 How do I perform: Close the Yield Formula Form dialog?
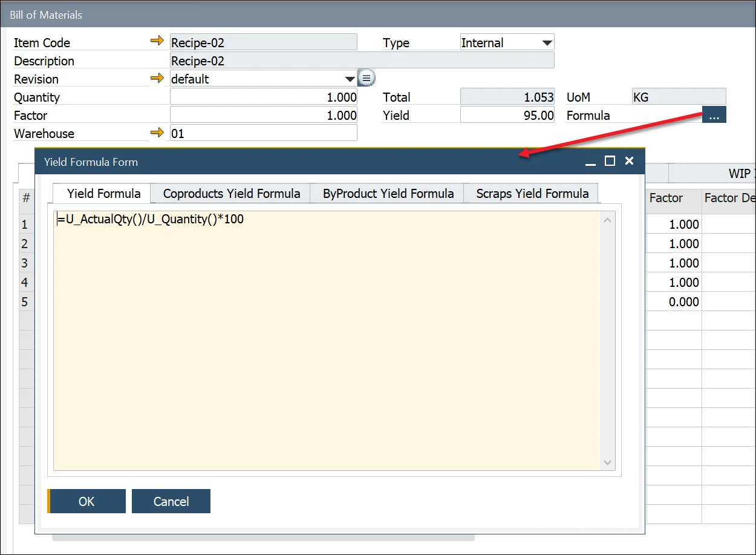click(629, 161)
